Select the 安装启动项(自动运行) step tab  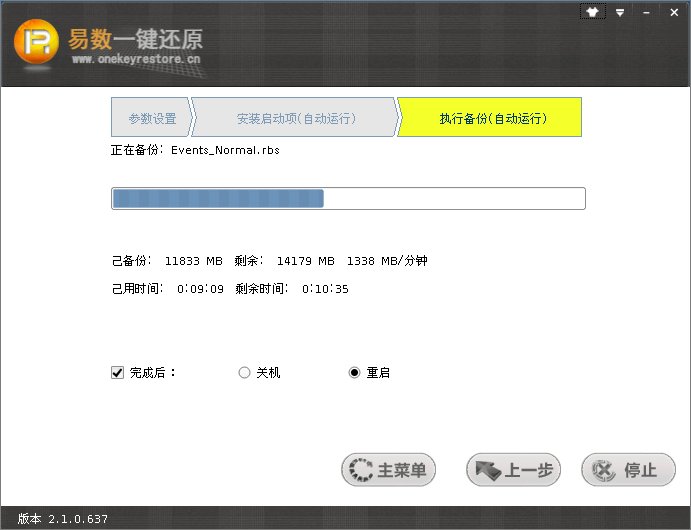(x=296, y=117)
